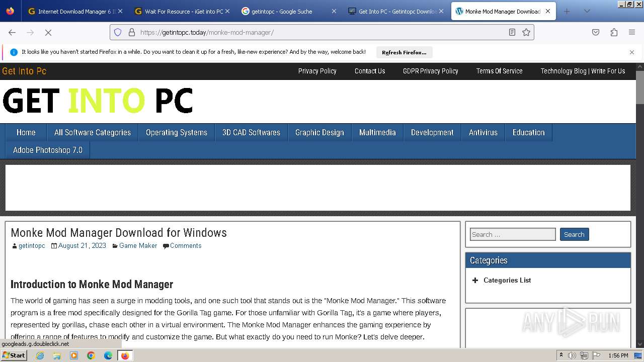The width and height of the screenshot is (644, 362).
Task: Open the Game Maker category link
Action: coord(138,246)
